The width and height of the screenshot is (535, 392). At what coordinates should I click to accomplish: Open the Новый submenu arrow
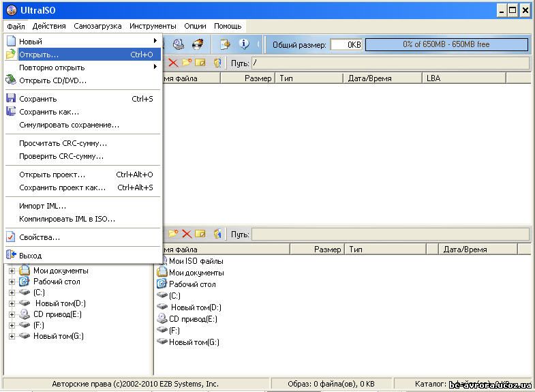[155, 42]
